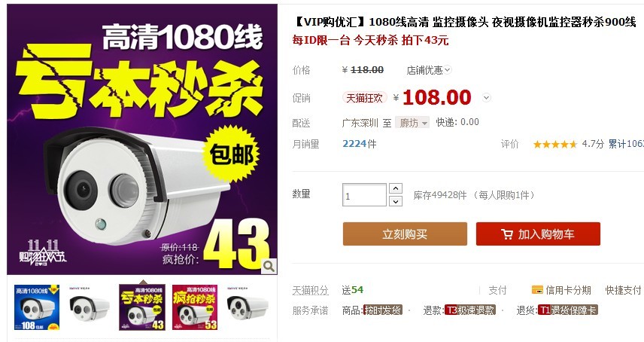Click the 立刻购买 button

coord(405,234)
